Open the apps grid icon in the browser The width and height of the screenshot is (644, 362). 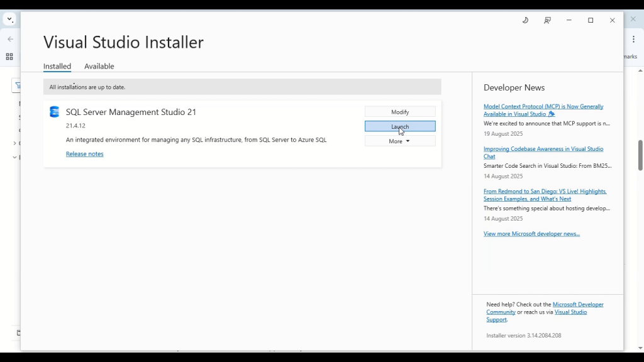9,57
